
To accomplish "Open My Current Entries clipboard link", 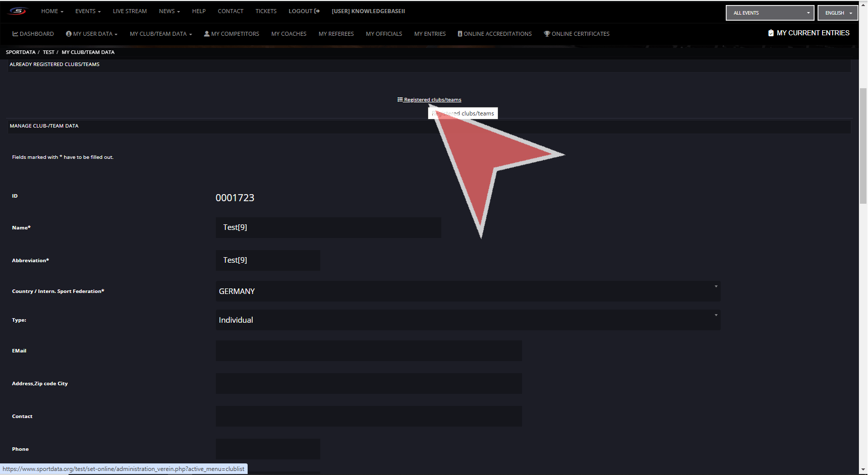I will click(x=808, y=33).
